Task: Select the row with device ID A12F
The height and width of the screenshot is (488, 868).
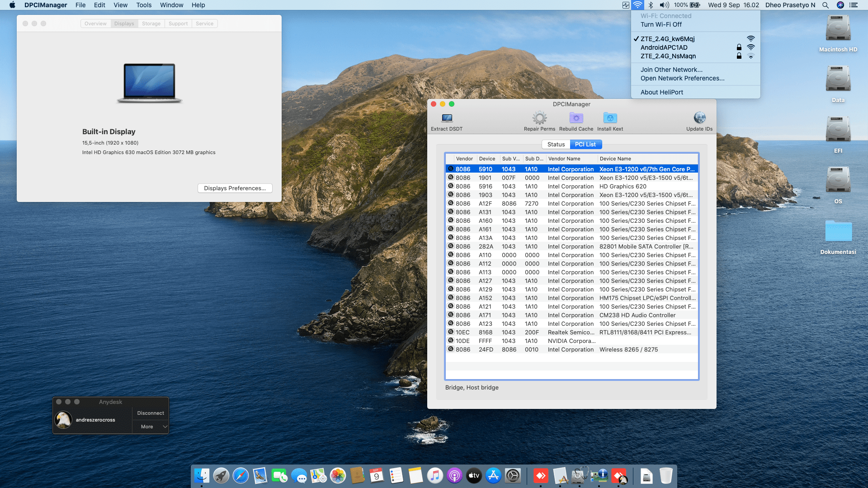Action: (x=572, y=203)
